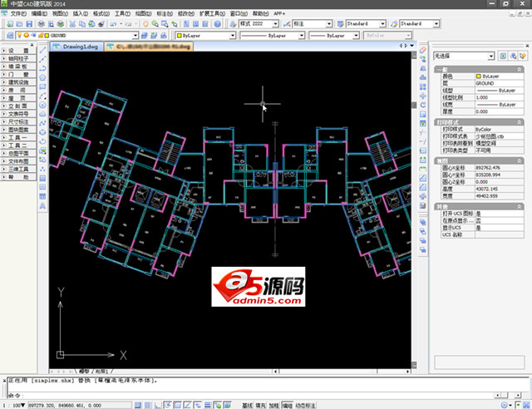
Task: Click the yellow color swatch in layer dropdown
Action: (47, 35)
